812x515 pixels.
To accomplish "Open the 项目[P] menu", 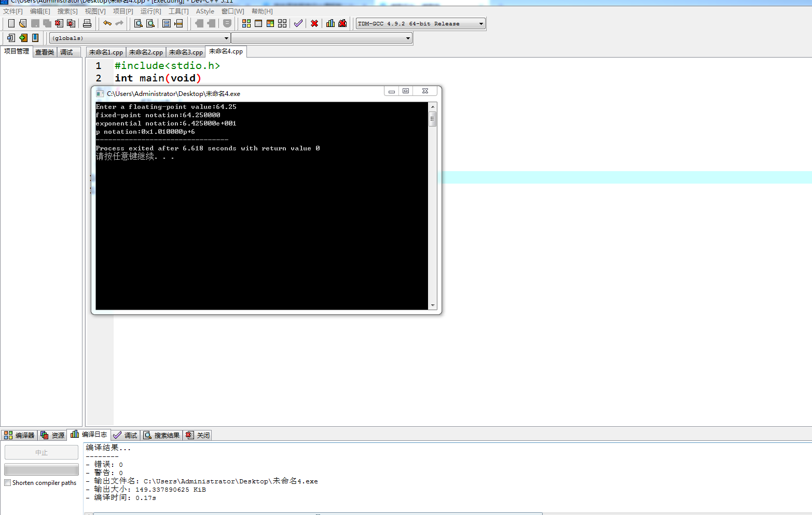I will point(123,11).
